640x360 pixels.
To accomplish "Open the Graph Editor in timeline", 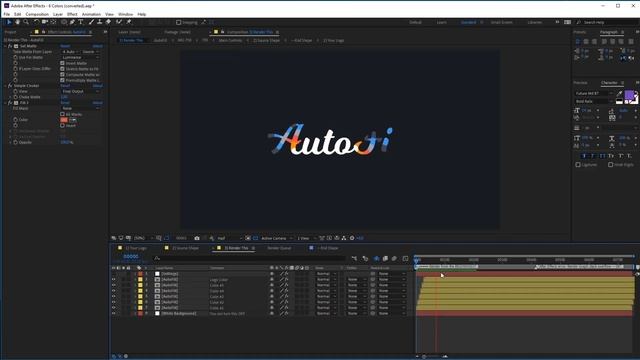I will [405, 258].
